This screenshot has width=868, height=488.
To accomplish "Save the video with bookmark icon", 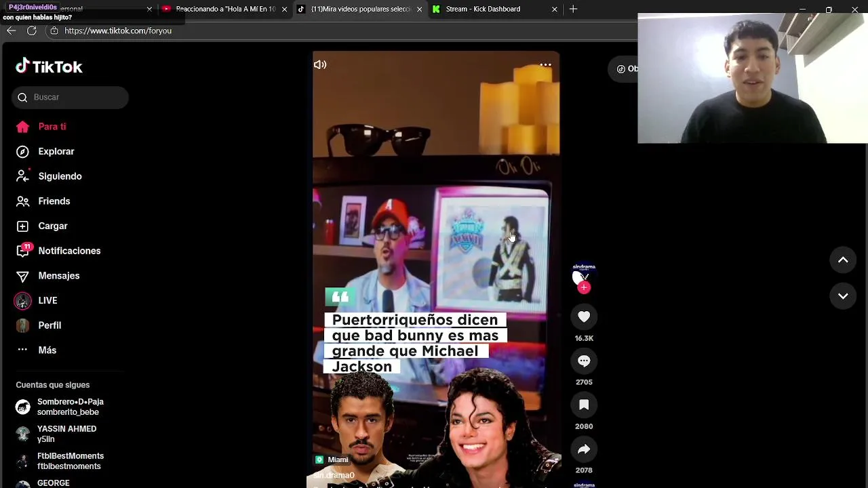I will point(584,405).
